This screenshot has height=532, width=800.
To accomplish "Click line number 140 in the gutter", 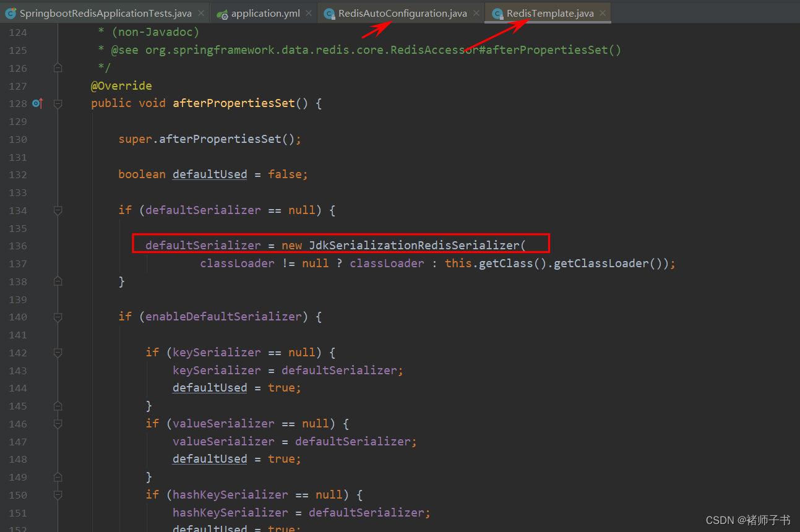I will (x=18, y=317).
